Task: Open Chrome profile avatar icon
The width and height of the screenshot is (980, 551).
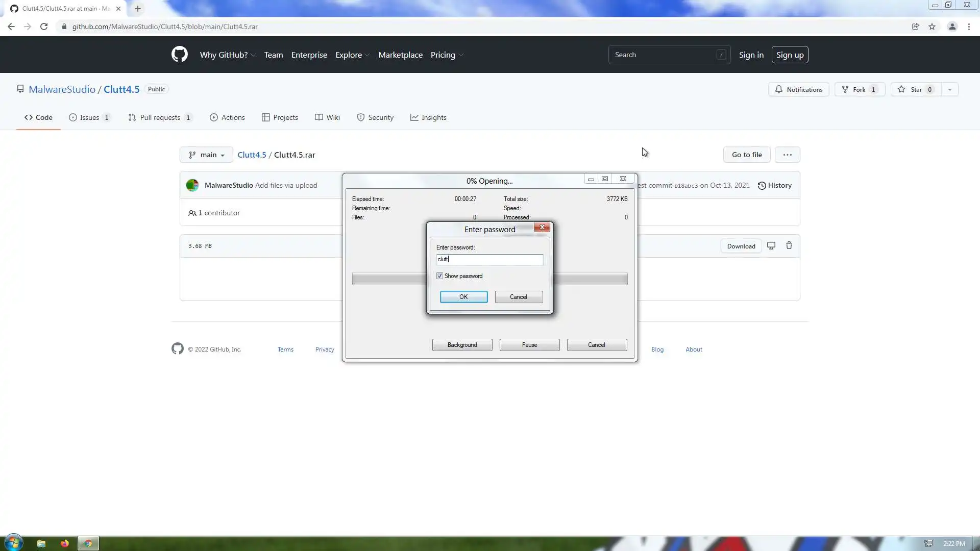Action: click(952, 27)
